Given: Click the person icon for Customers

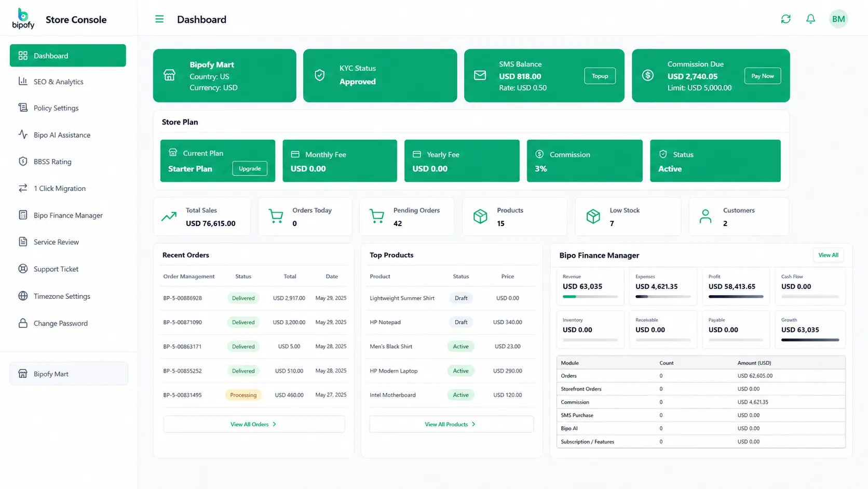Looking at the screenshot, I should point(705,216).
